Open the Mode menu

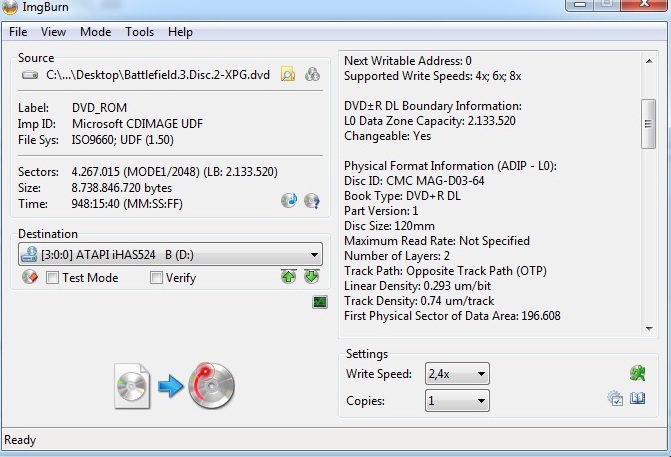point(95,32)
